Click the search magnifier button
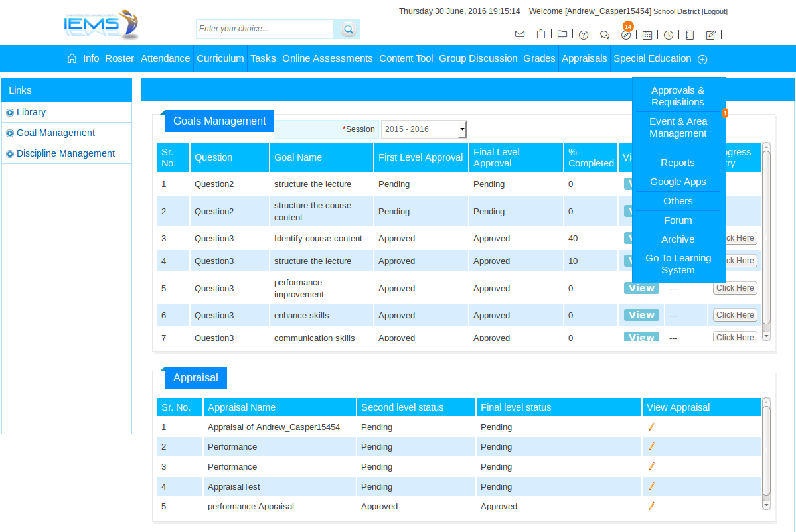796x532 pixels. coord(348,29)
